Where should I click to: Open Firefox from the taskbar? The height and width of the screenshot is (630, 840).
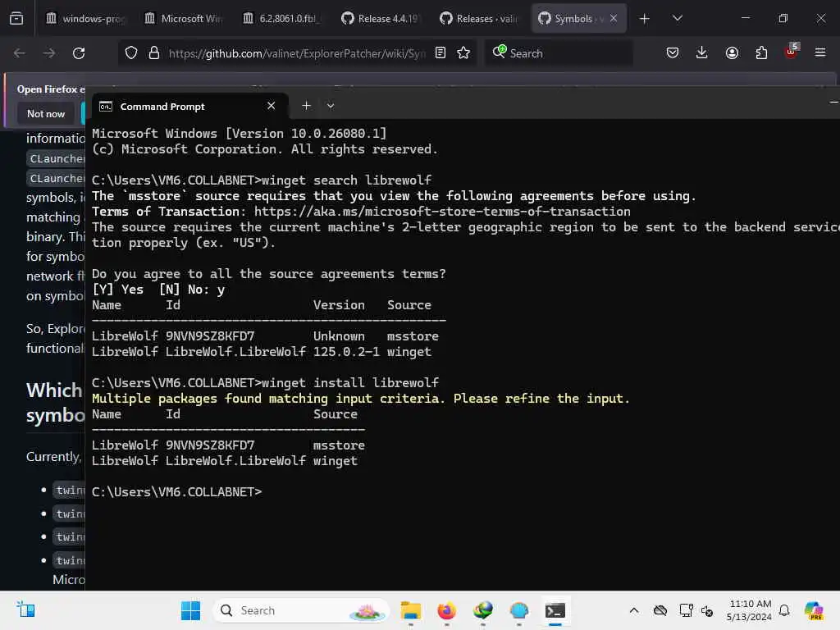[447, 610]
